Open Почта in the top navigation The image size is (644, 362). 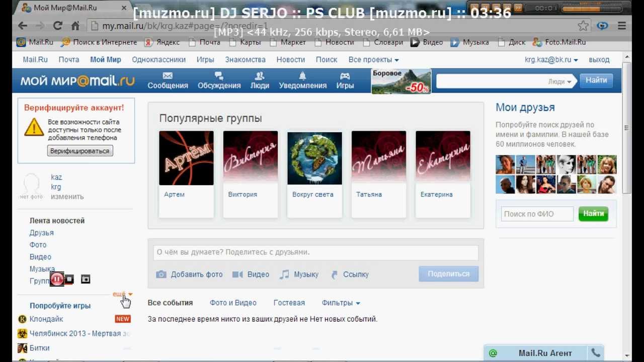click(x=68, y=59)
